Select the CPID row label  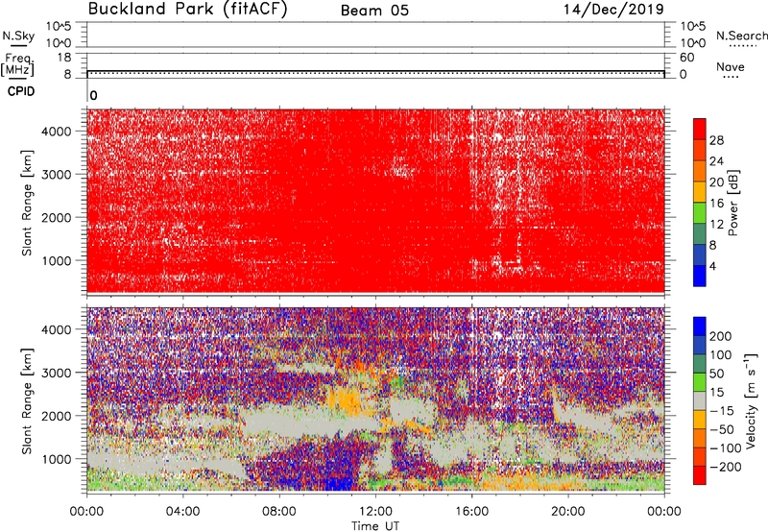coord(21,91)
